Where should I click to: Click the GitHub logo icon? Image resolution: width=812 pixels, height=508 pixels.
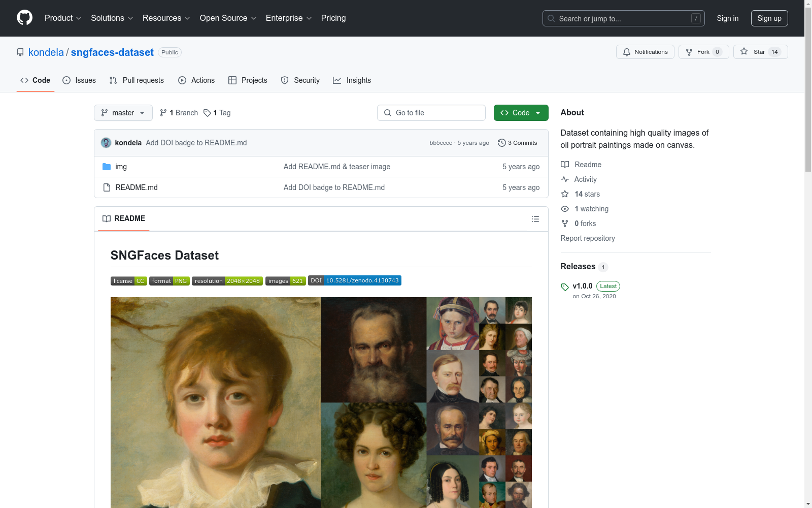[24, 18]
